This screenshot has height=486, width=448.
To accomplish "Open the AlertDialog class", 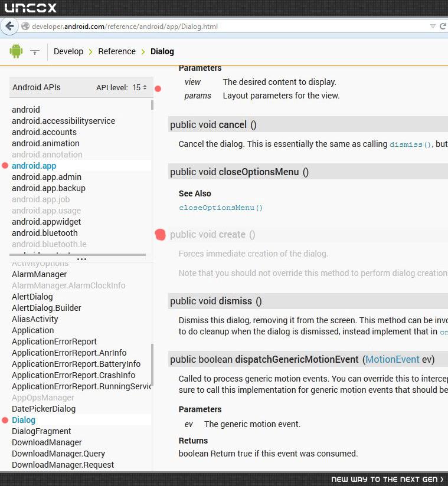I will coord(32,297).
